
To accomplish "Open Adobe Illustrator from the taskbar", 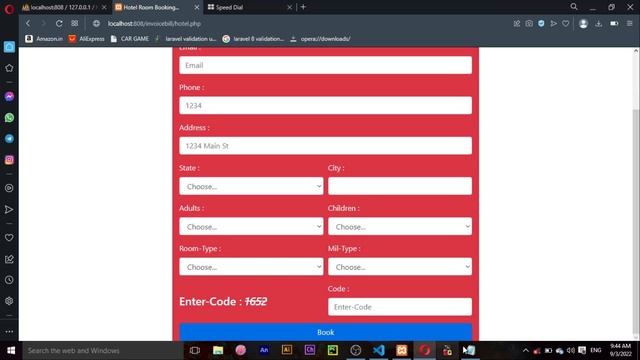I will [x=287, y=350].
